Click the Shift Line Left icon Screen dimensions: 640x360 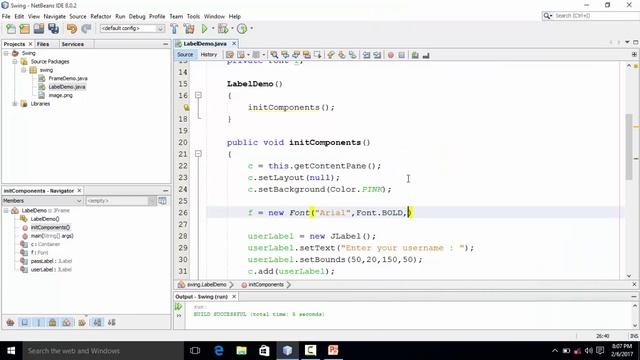point(367,55)
